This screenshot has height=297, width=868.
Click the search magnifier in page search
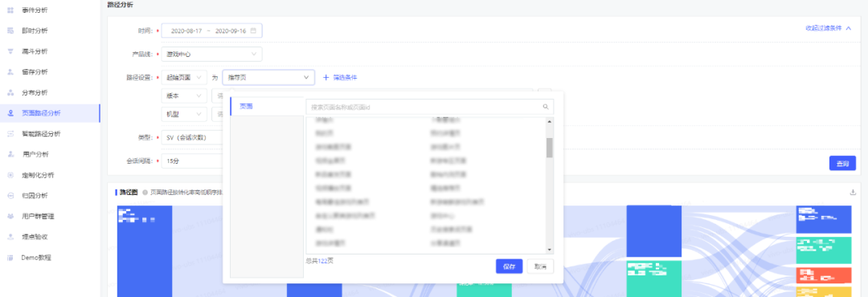[545, 107]
